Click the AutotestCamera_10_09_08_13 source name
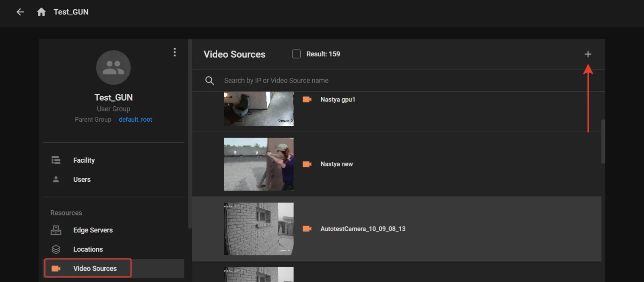The height and width of the screenshot is (282, 644). [x=363, y=229]
